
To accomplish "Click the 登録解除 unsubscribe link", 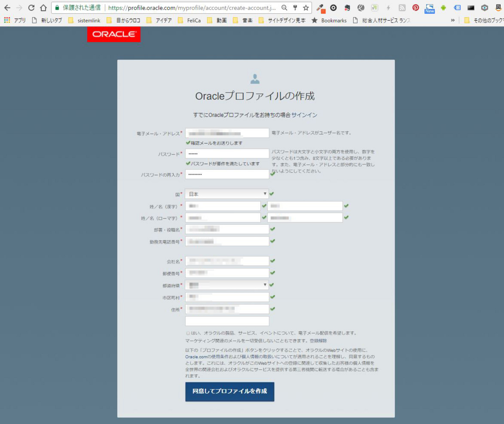I will click(x=318, y=341).
